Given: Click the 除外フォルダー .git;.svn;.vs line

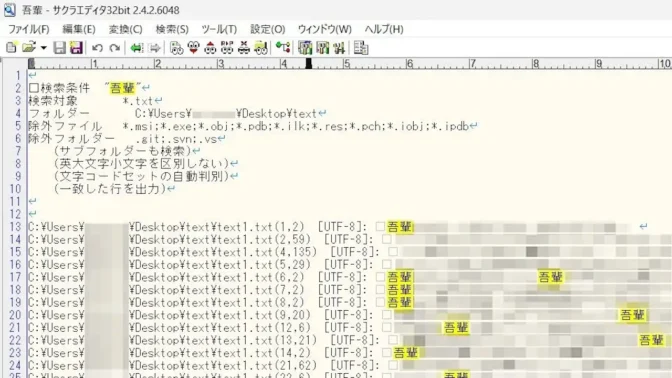Looking at the screenshot, I should pos(126,138).
